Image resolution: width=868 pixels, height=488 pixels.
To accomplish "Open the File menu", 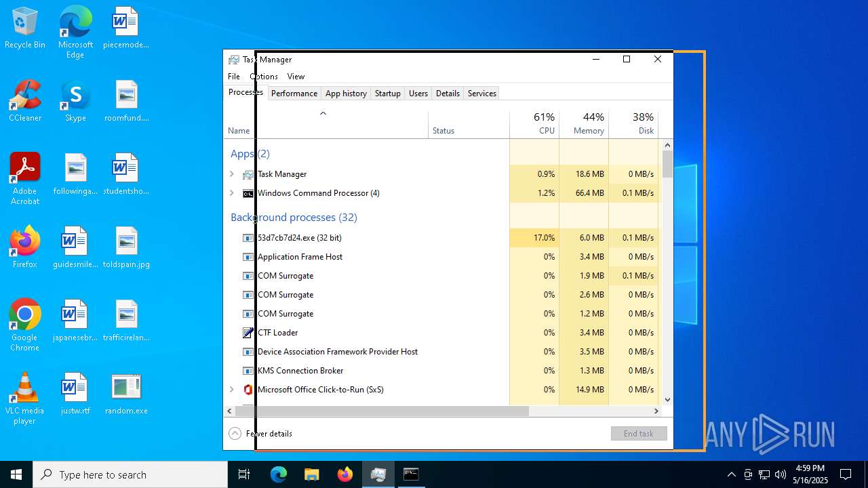I will point(234,77).
